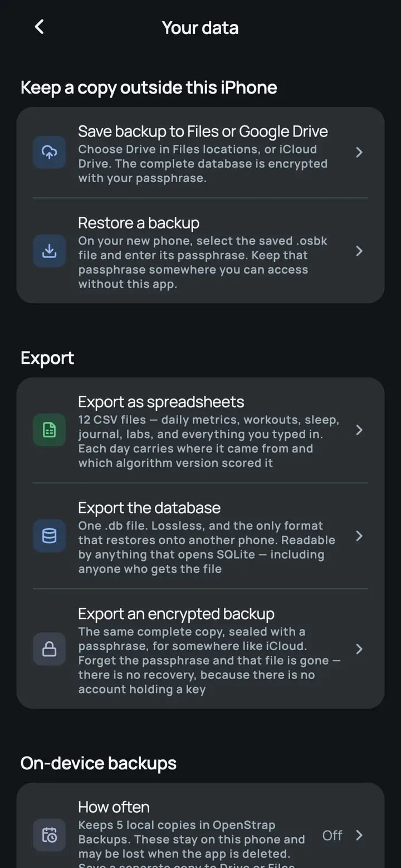This screenshot has width=401, height=868.
Task: Tap the calendar clock How often icon
Action: coord(50,835)
